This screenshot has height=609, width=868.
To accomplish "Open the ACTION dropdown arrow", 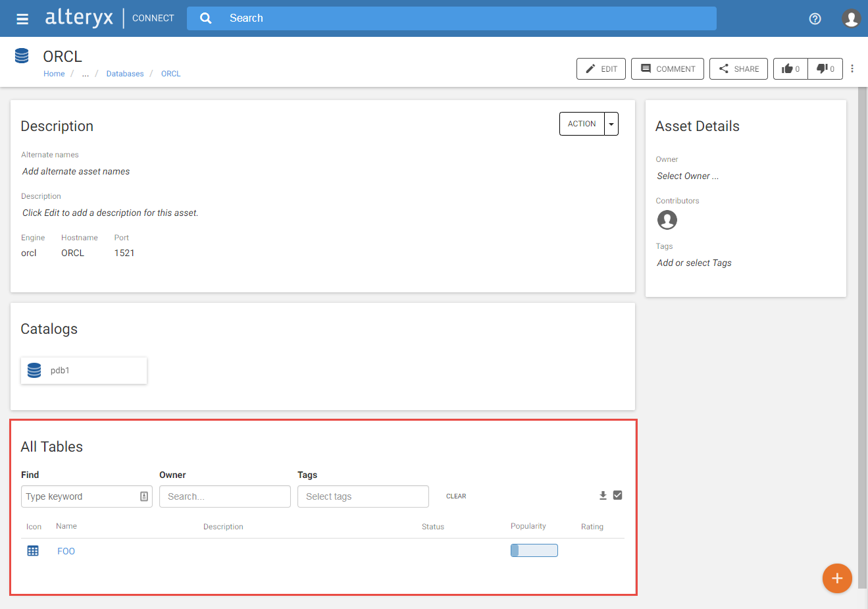I will tap(610, 123).
